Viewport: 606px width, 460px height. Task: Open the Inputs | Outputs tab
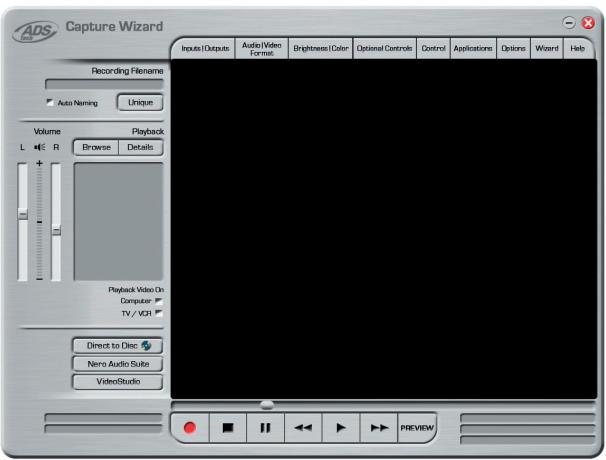point(205,49)
